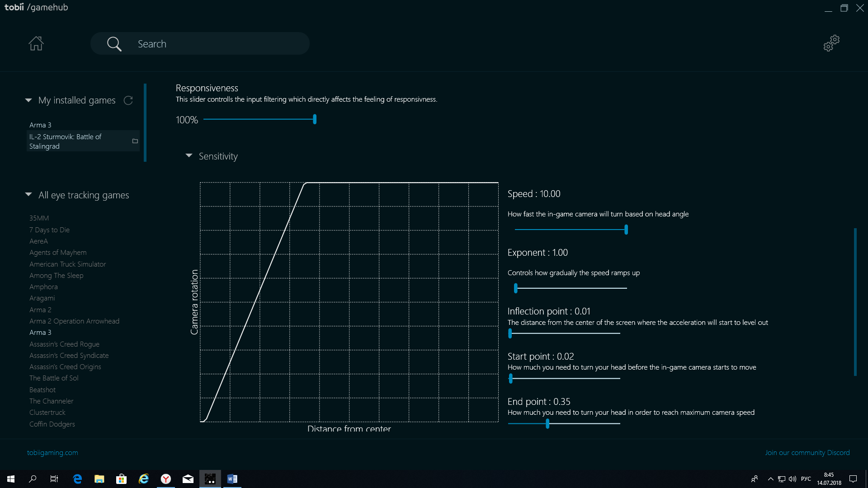Open Yandex browser from the taskbar
Image resolution: width=868 pixels, height=488 pixels.
(166, 479)
